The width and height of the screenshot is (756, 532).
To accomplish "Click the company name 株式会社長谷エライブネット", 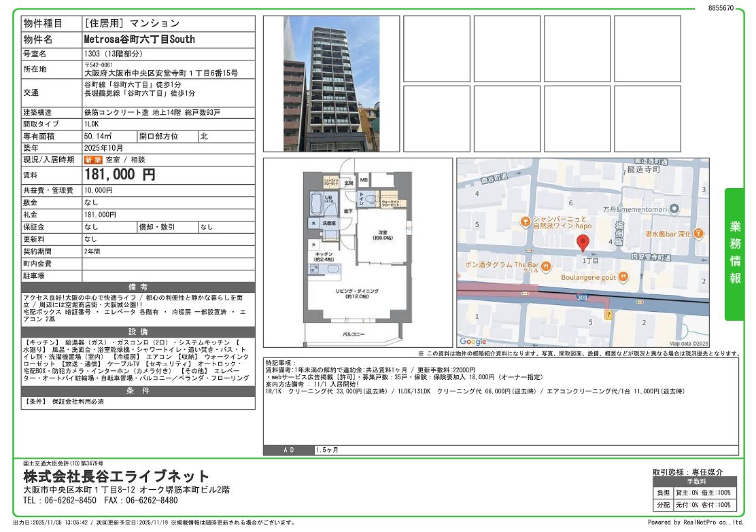I will click(117, 476).
